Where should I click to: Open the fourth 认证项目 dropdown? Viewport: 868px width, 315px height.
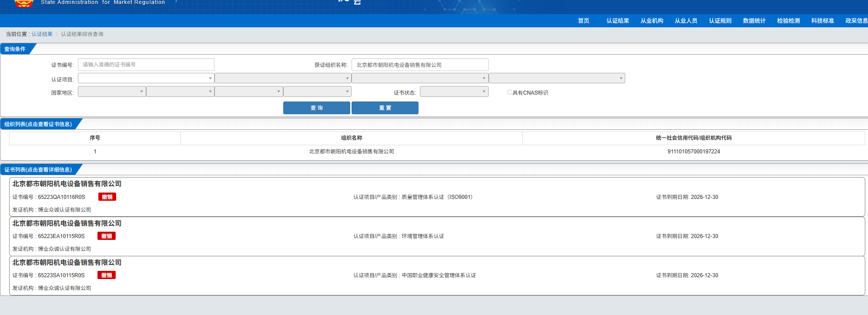pos(557,78)
